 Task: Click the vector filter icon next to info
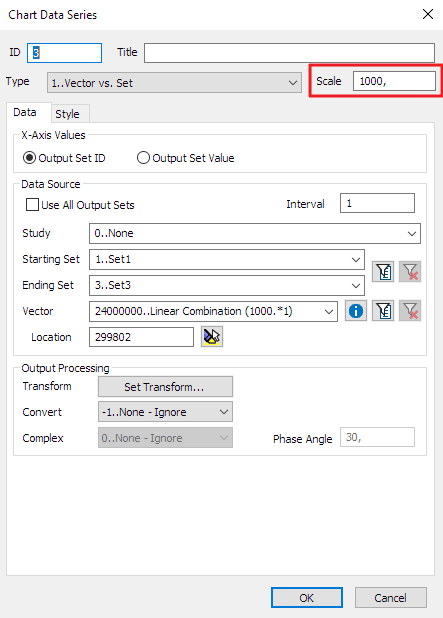[x=383, y=311]
